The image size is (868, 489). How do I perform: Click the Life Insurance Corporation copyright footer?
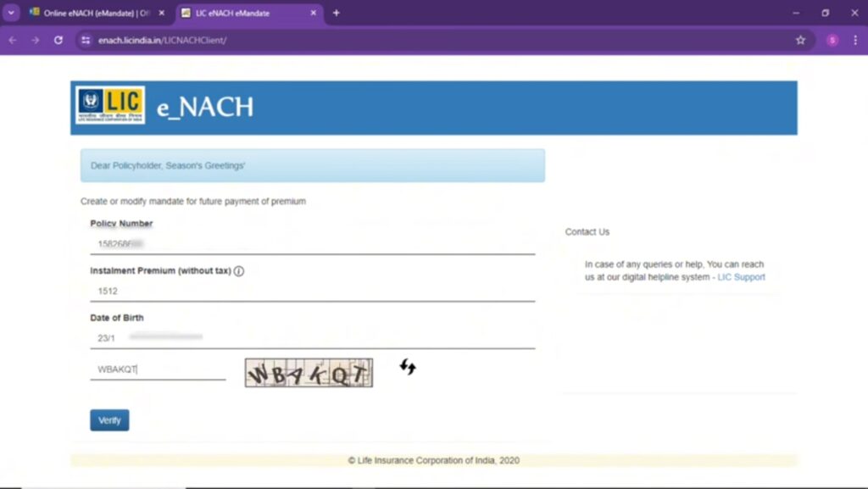(434, 460)
